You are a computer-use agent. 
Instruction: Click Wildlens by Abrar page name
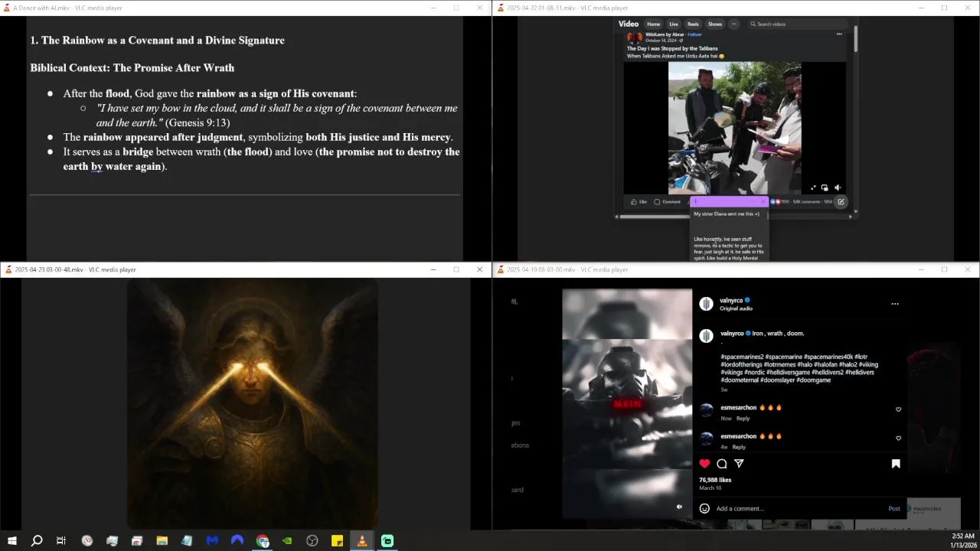click(x=665, y=34)
